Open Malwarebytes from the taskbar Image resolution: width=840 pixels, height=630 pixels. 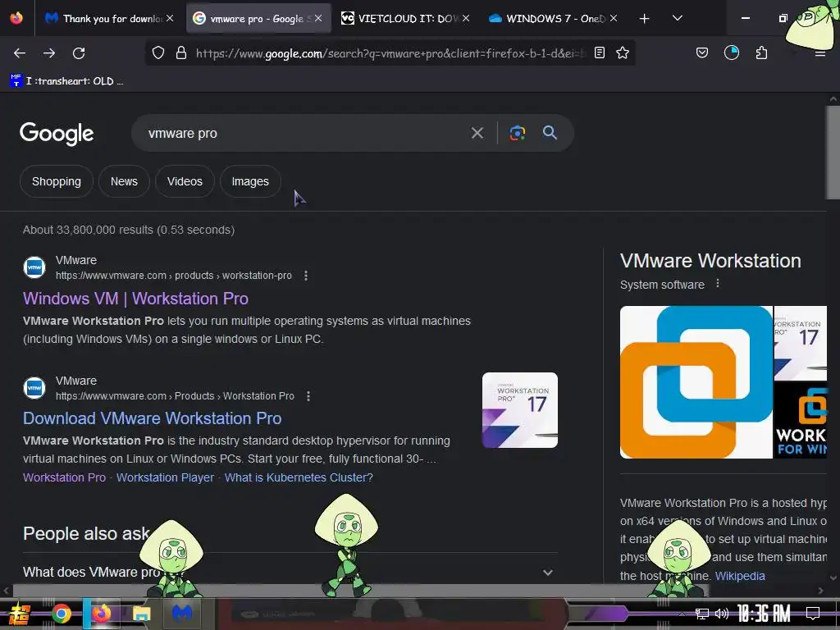181,614
